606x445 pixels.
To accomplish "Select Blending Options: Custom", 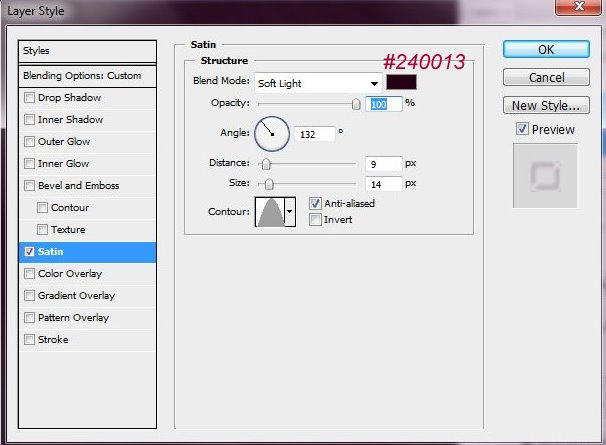I will pyautogui.click(x=88, y=76).
